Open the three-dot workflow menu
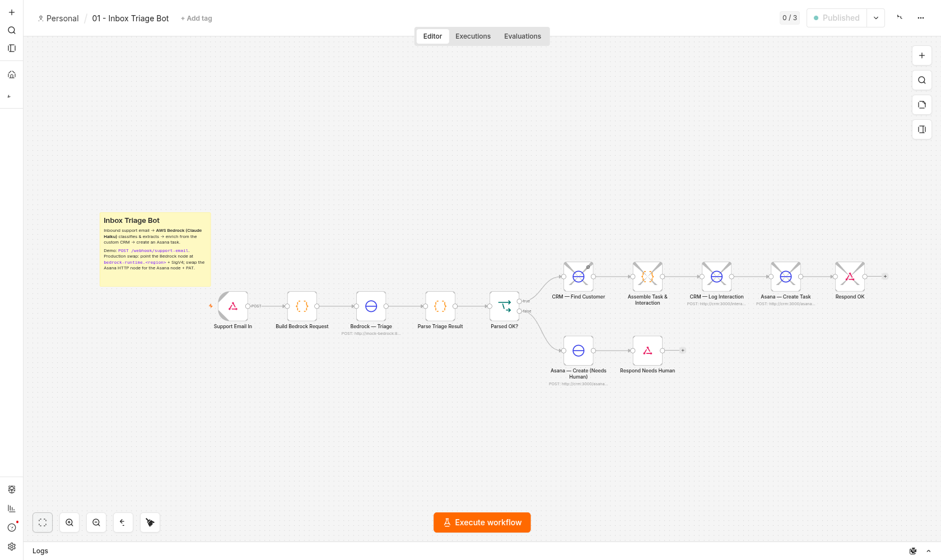The height and width of the screenshot is (560, 941). pyautogui.click(x=921, y=18)
